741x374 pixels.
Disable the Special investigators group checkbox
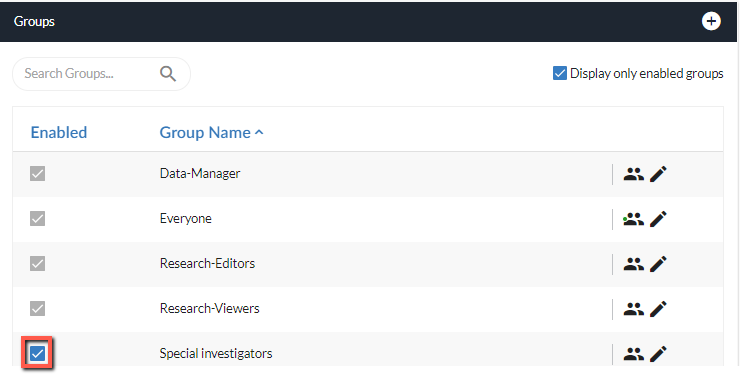37,353
